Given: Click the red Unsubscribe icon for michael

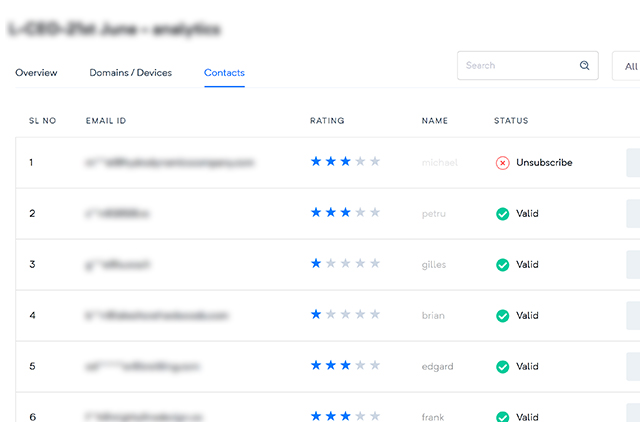Looking at the screenshot, I should pyautogui.click(x=502, y=163).
